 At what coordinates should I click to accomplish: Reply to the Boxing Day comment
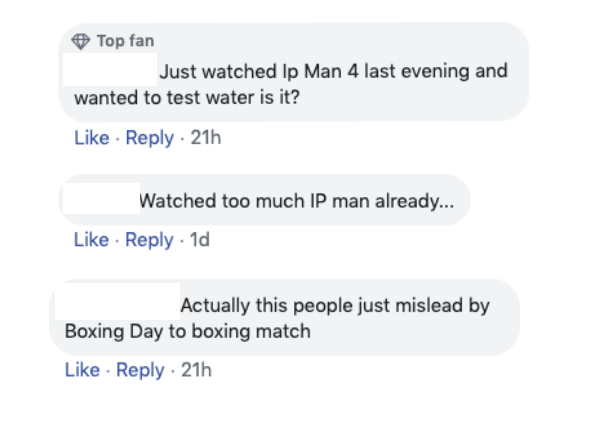[x=140, y=370]
